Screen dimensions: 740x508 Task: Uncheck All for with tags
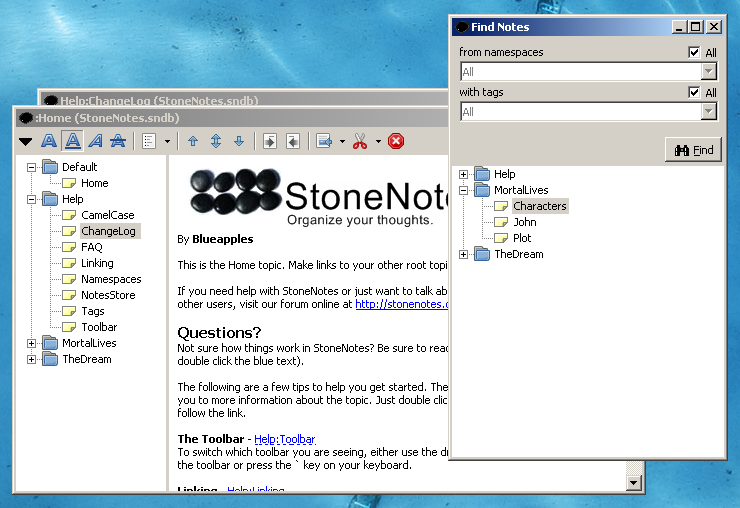(x=694, y=92)
